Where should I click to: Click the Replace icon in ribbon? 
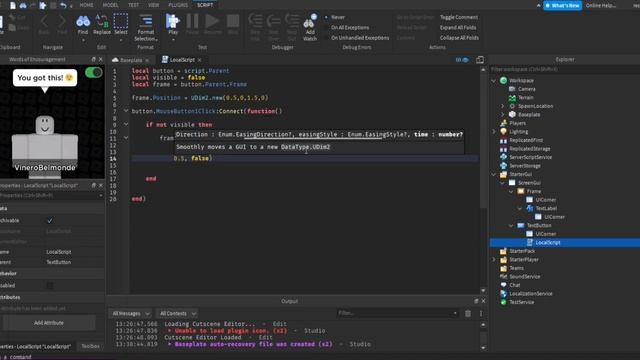click(102, 21)
